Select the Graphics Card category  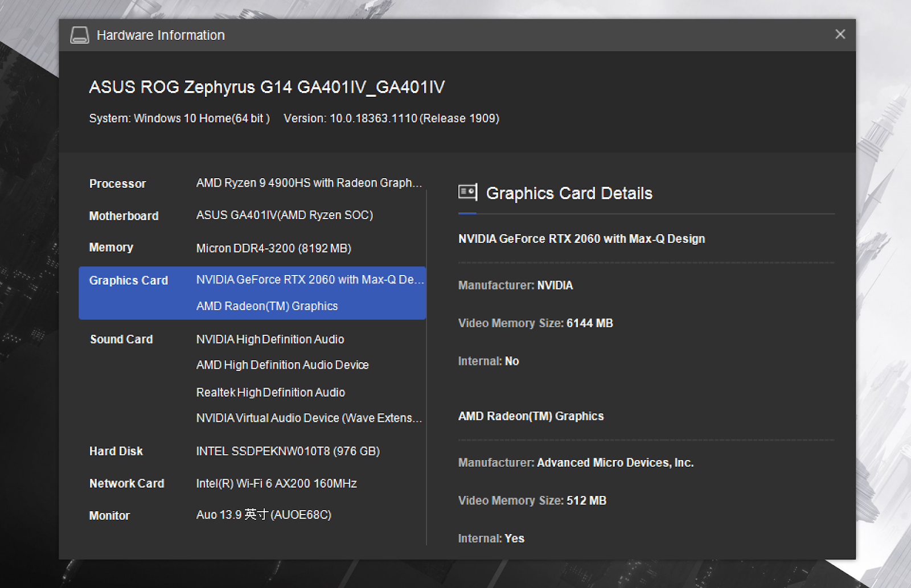pos(129,280)
